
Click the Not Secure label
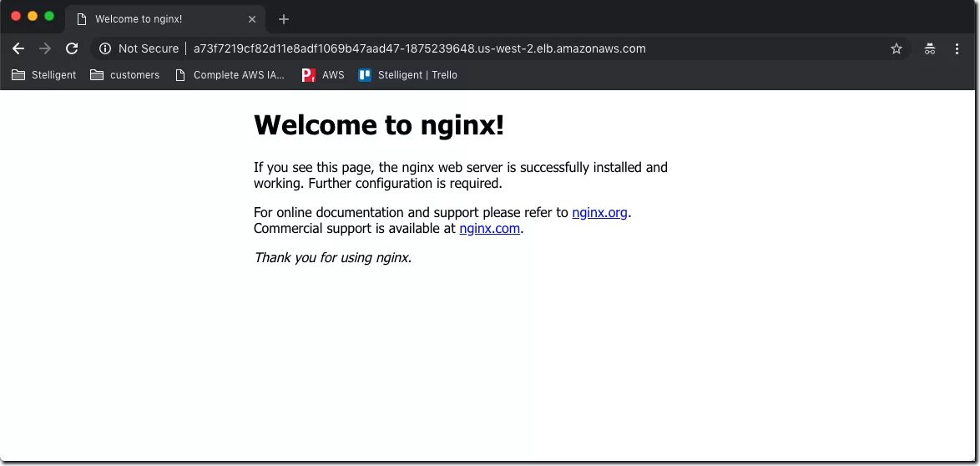tap(148, 48)
